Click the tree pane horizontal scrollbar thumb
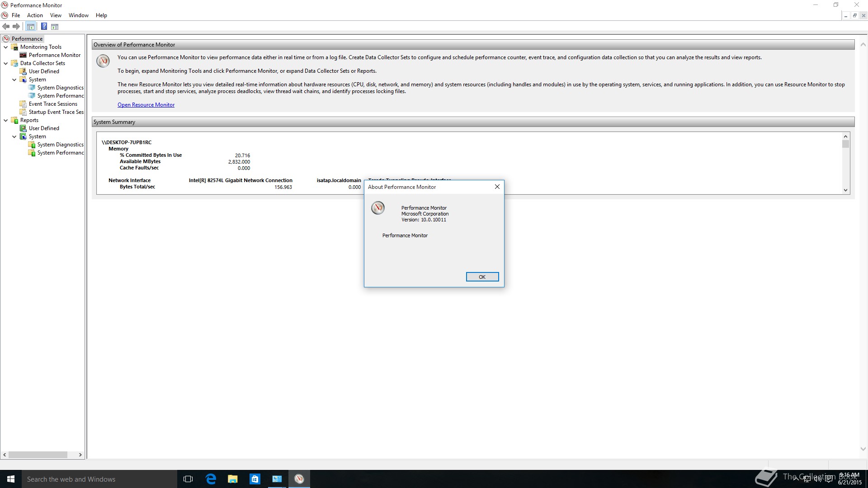Viewport: 868px width, 488px height. coord(38,455)
